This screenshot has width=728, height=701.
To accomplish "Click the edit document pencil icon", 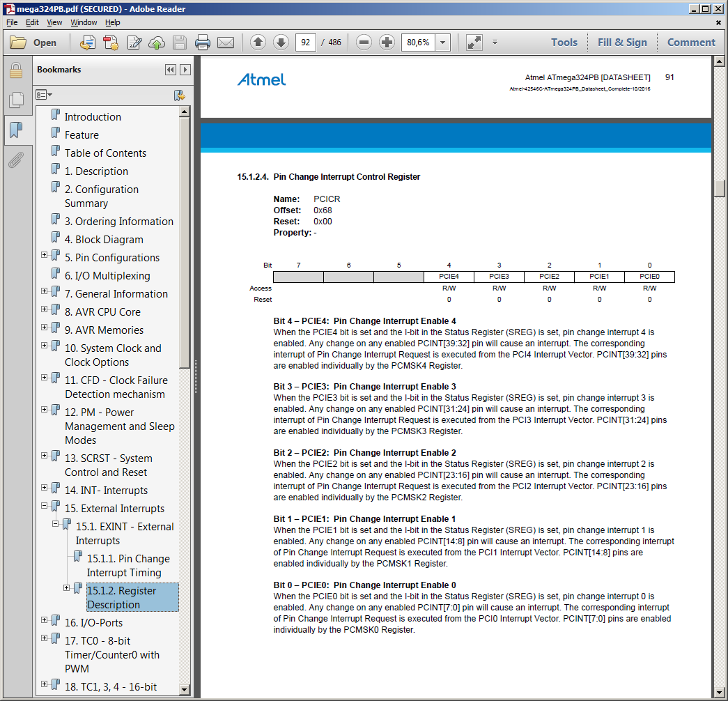I will [134, 43].
